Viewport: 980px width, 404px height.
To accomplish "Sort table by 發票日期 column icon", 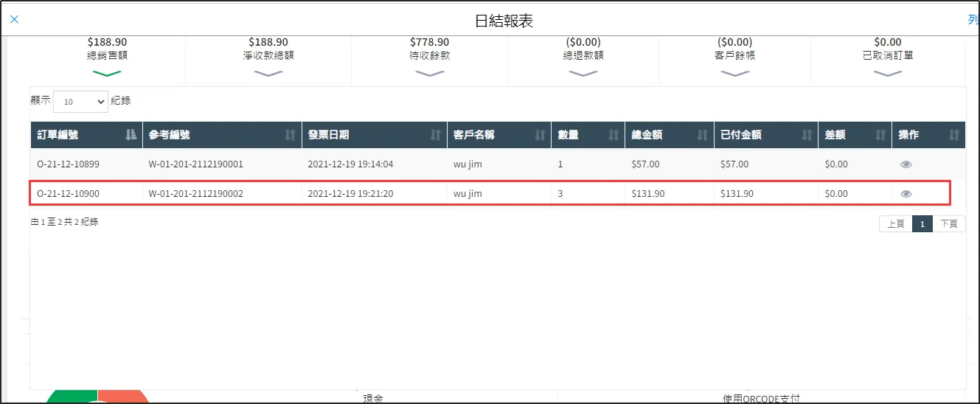I will pyautogui.click(x=436, y=135).
